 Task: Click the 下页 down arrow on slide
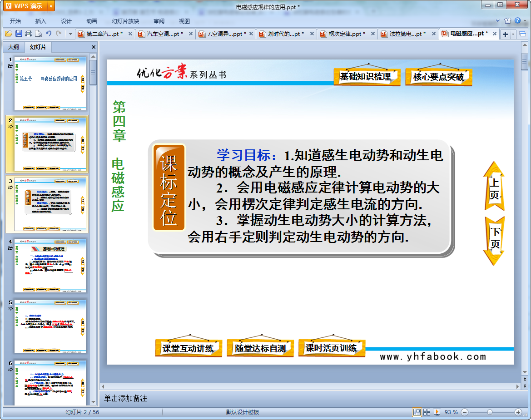(x=494, y=241)
